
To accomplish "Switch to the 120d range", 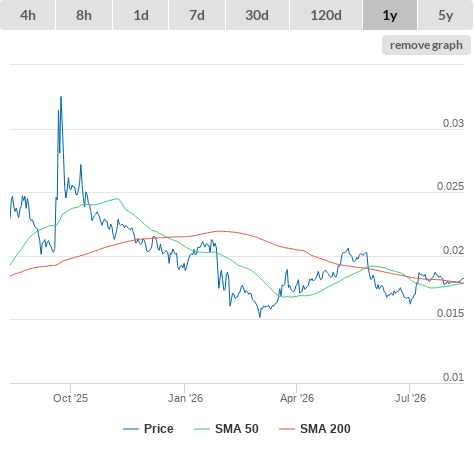I will pos(326,15).
